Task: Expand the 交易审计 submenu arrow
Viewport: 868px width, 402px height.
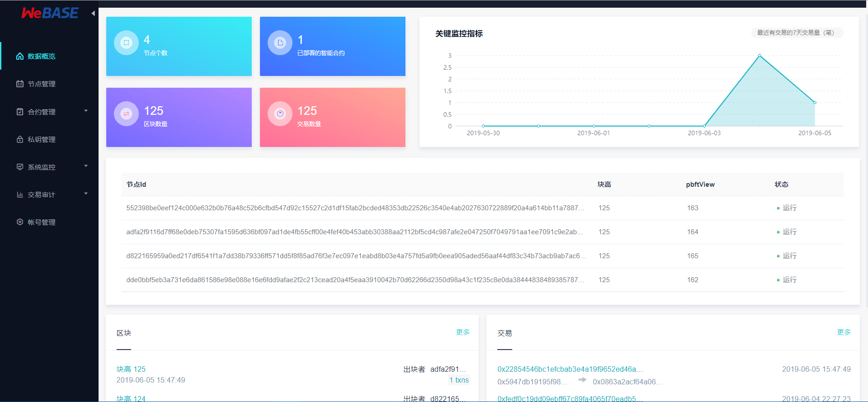Action: point(86,194)
